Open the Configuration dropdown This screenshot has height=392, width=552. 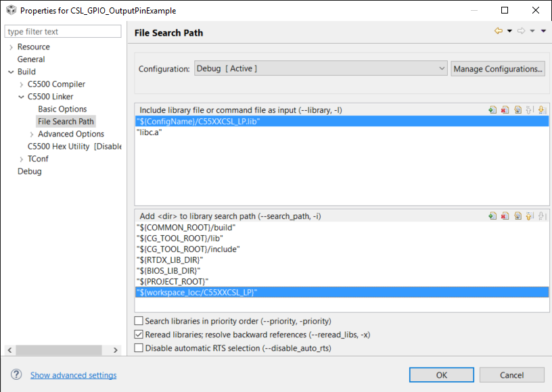click(x=442, y=68)
